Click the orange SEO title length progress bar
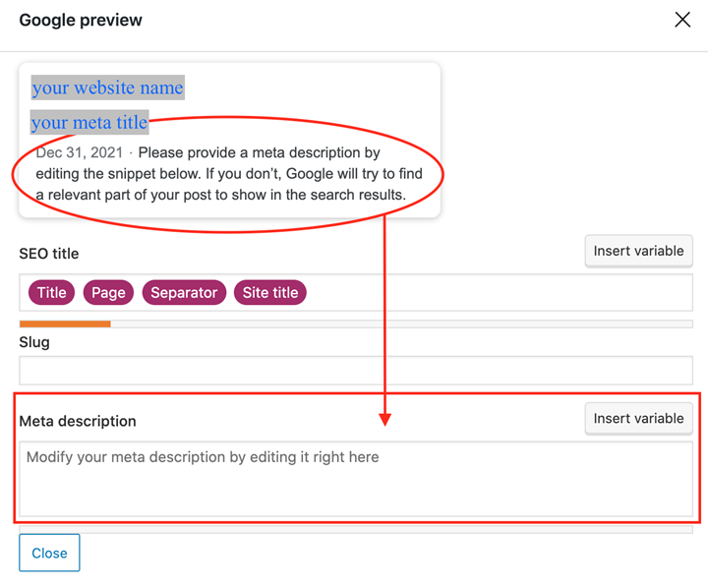Screen dimensions: 708x588 [x=65, y=323]
